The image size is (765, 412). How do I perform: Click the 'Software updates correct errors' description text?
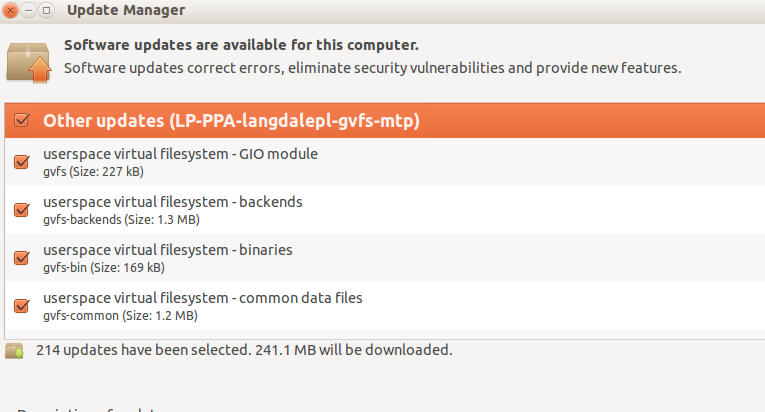(372, 69)
